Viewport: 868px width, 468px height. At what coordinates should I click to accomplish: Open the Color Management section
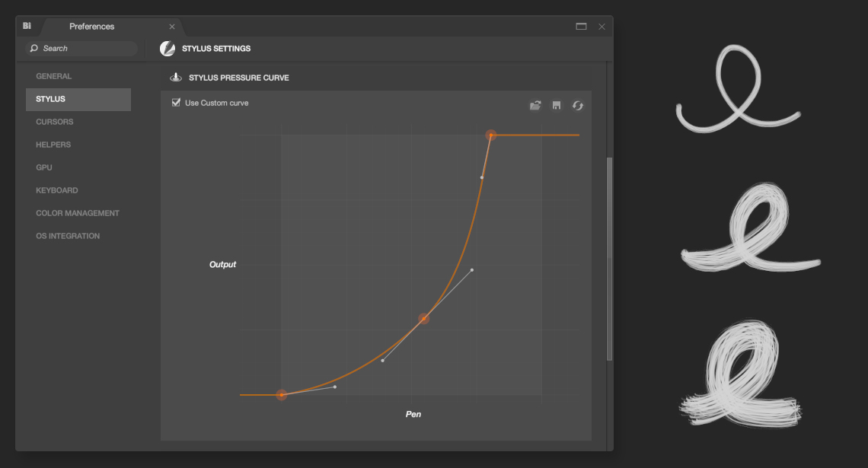pos(78,213)
